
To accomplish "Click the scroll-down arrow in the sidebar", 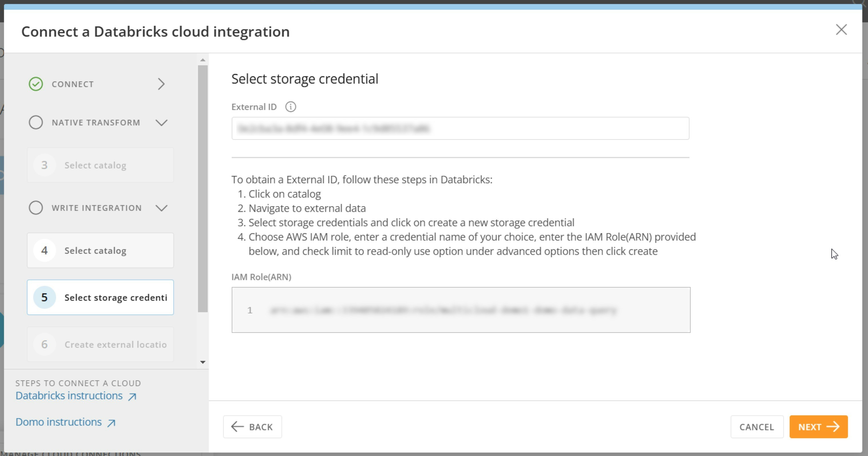I will point(203,362).
